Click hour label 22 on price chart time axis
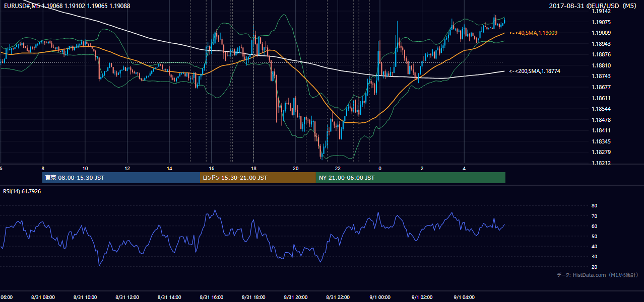The image size is (644, 302). [338, 169]
